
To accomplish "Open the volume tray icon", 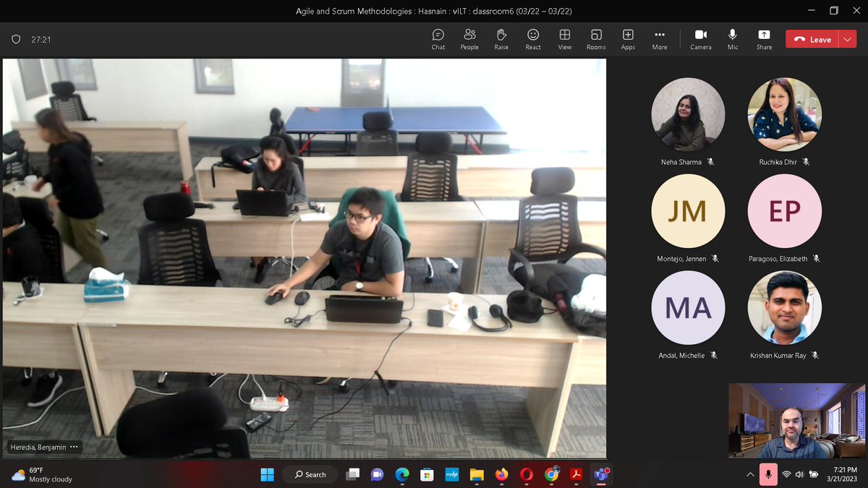I will pos(799,474).
